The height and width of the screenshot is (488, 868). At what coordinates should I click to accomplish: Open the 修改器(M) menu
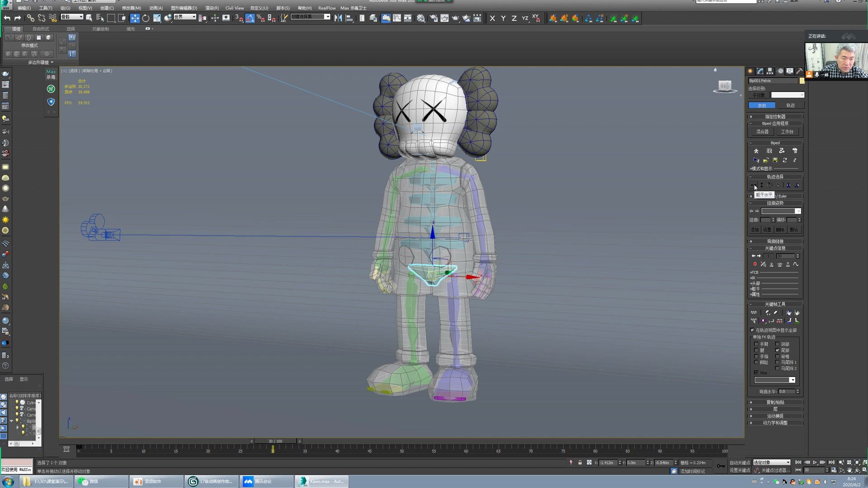tap(131, 8)
